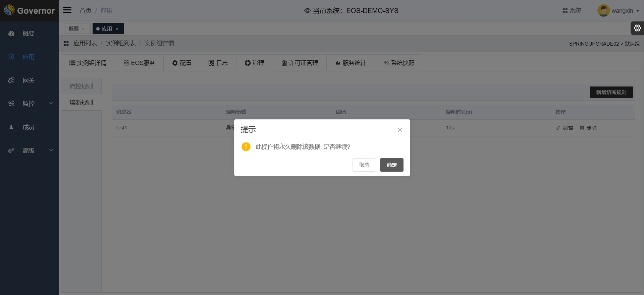Open the 概要 sidebar item
This screenshot has width=644, height=295.
pos(29,34)
